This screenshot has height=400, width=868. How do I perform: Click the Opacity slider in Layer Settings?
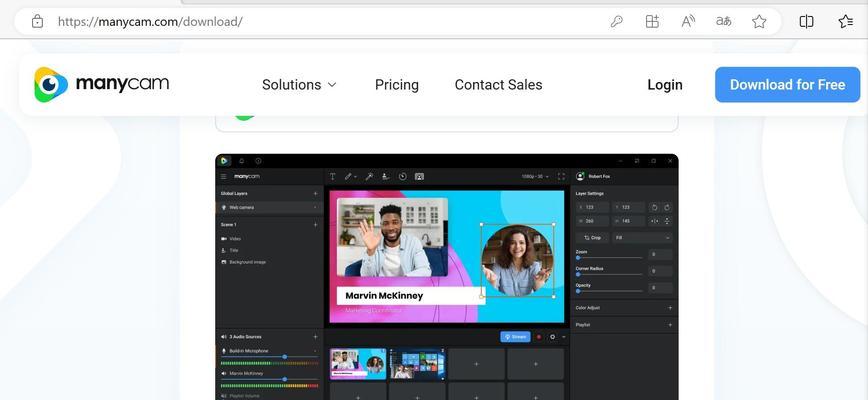pyautogui.click(x=609, y=290)
